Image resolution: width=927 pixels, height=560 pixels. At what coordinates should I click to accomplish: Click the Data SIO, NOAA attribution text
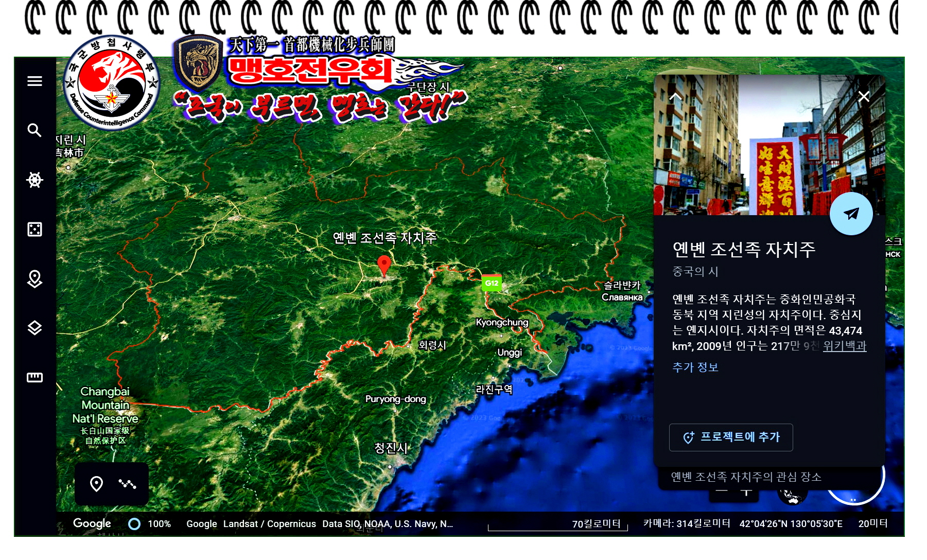coord(388,524)
